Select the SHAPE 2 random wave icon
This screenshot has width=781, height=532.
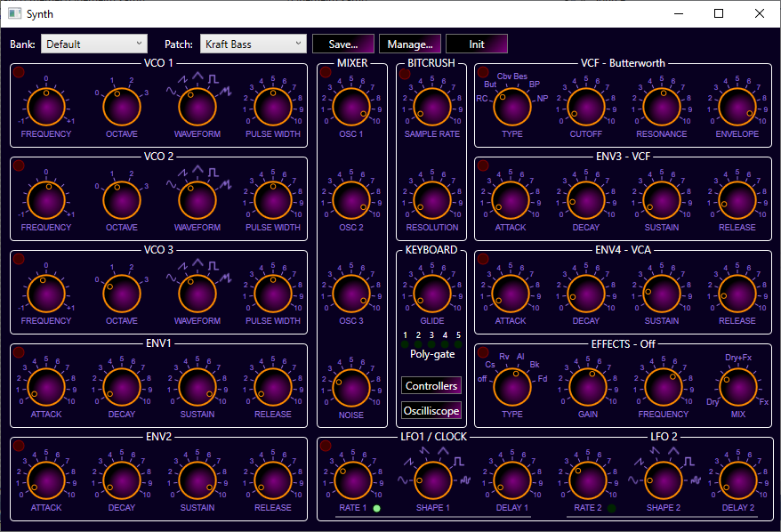tap(696, 480)
